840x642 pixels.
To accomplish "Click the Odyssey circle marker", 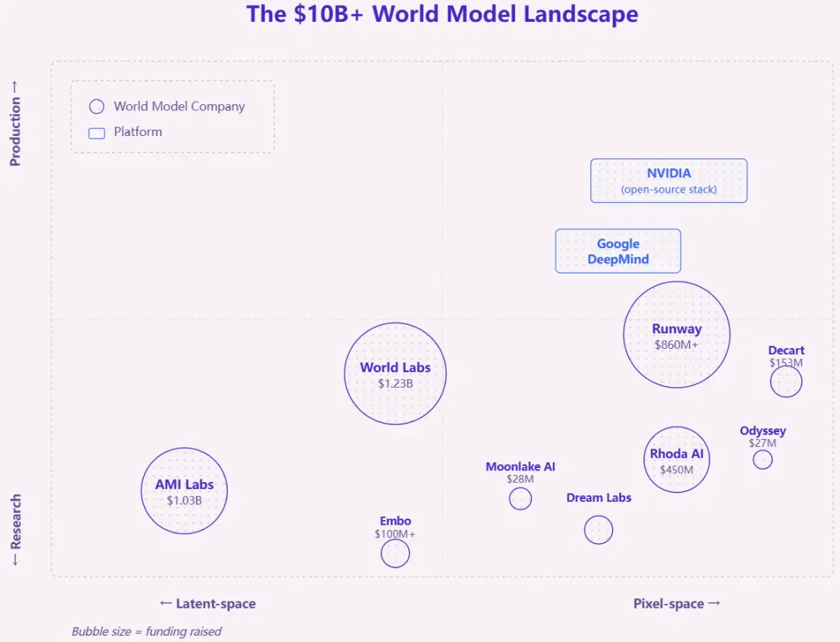I will (762, 459).
